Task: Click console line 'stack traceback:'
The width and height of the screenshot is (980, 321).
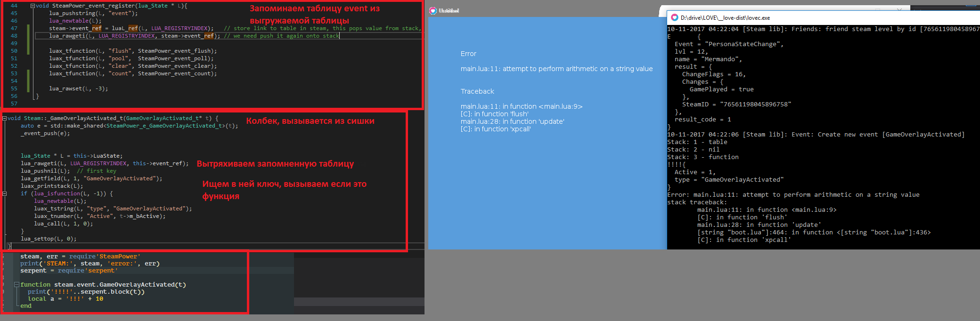Action: tap(697, 202)
